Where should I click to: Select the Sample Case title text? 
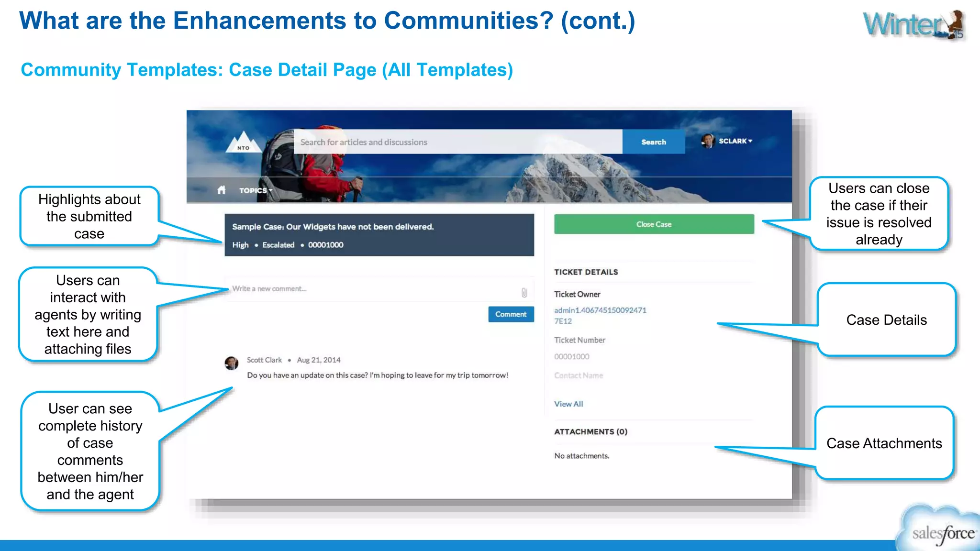pos(333,227)
